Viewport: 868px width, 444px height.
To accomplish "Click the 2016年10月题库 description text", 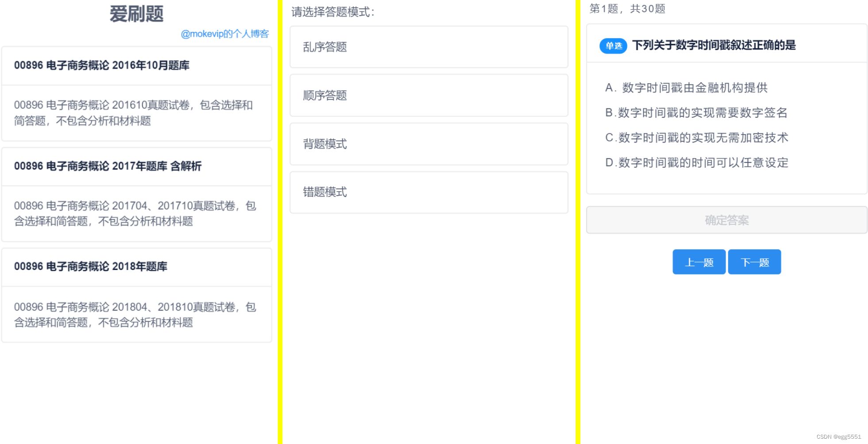I will (134, 113).
